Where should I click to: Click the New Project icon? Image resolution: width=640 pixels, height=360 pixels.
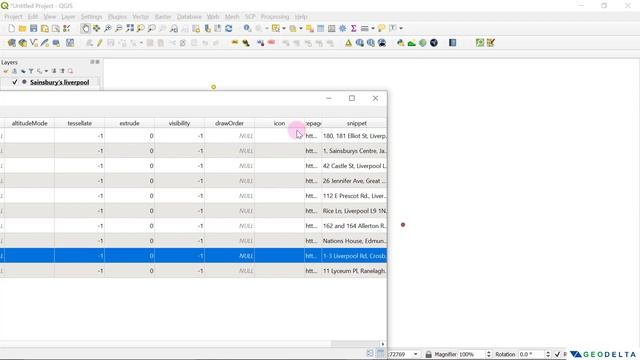(11, 28)
